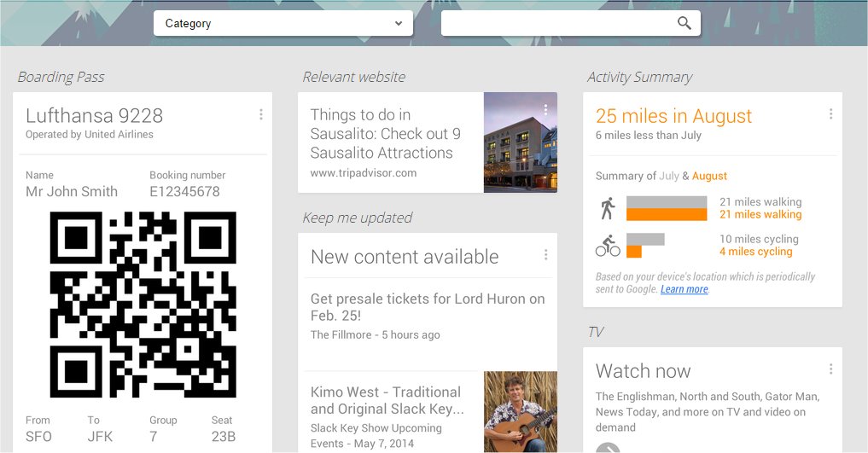Follow the Learn more link
This screenshot has height=453, width=868.
(x=684, y=289)
